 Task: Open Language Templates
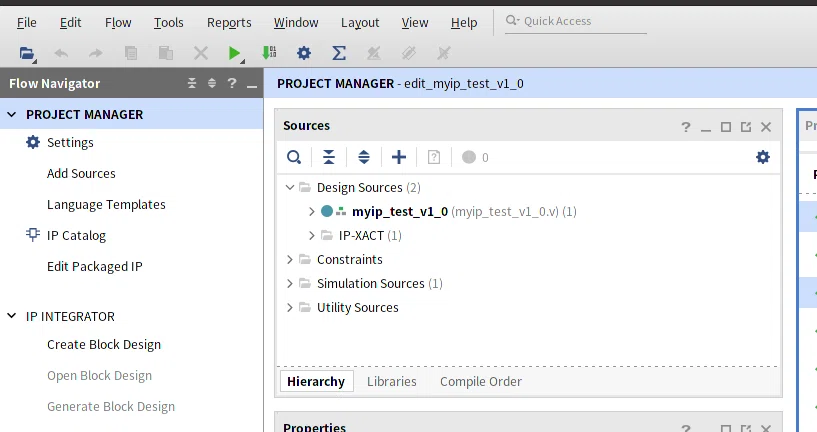106,204
